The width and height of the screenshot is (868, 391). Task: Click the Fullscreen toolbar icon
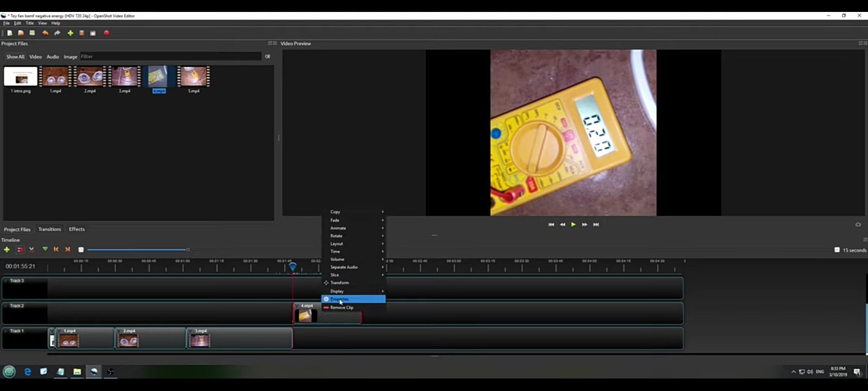click(x=93, y=33)
